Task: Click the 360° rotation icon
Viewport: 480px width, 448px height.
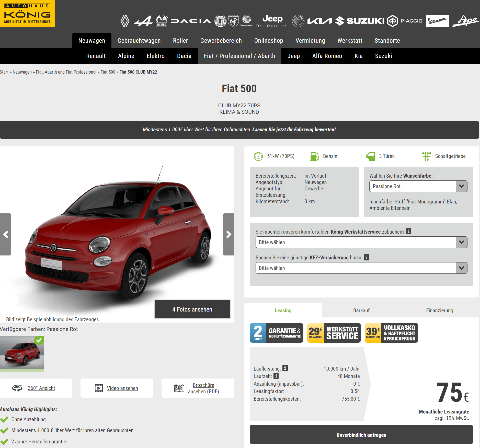Action: tap(17, 388)
